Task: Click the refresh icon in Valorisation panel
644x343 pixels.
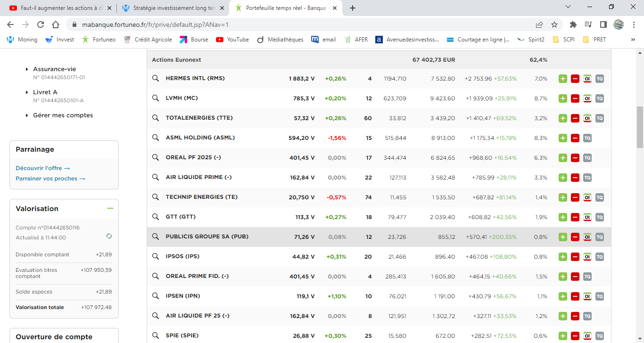Action: pos(109,236)
